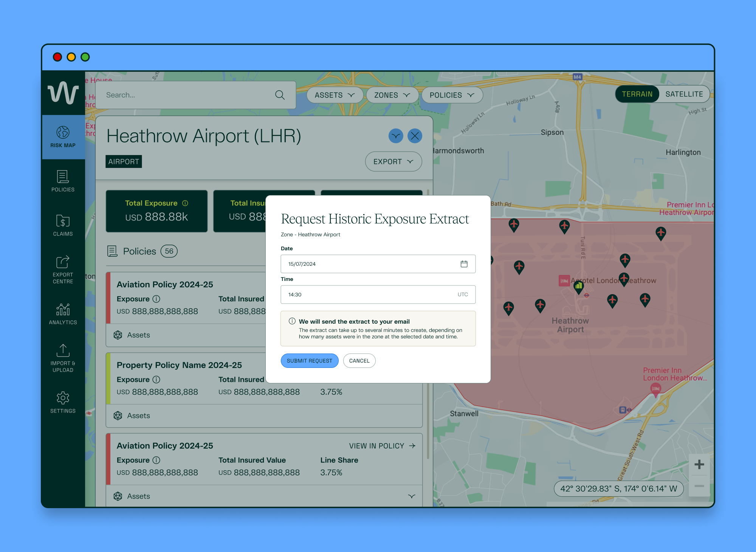Open the Policies sidebar item

coord(63,181)
